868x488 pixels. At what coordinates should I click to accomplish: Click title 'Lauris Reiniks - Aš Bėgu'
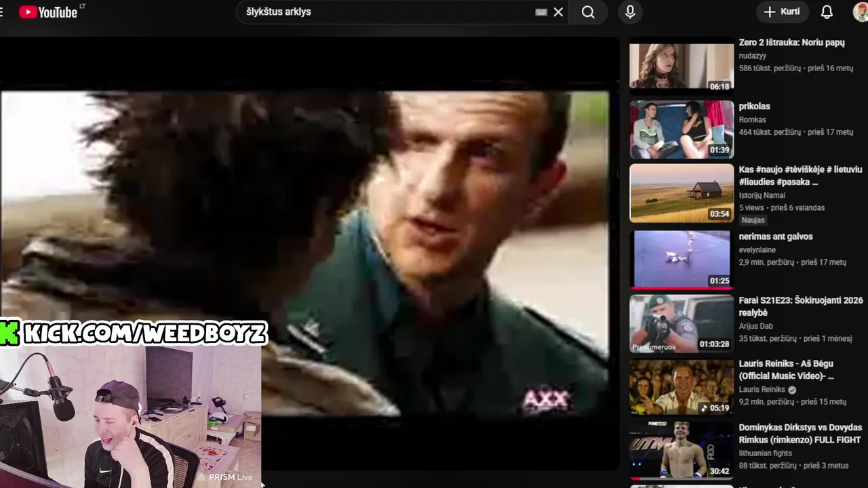coord(786,370)
